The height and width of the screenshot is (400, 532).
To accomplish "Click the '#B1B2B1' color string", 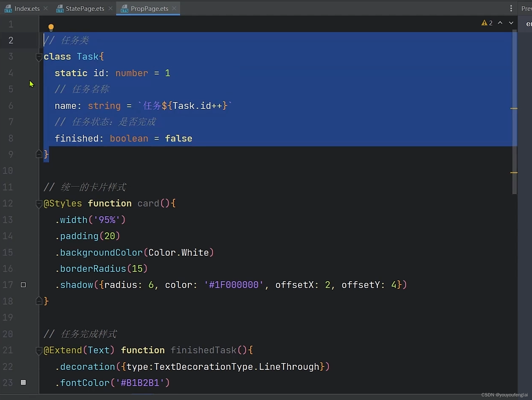I will pyautogui.click(x=140, y=383).
